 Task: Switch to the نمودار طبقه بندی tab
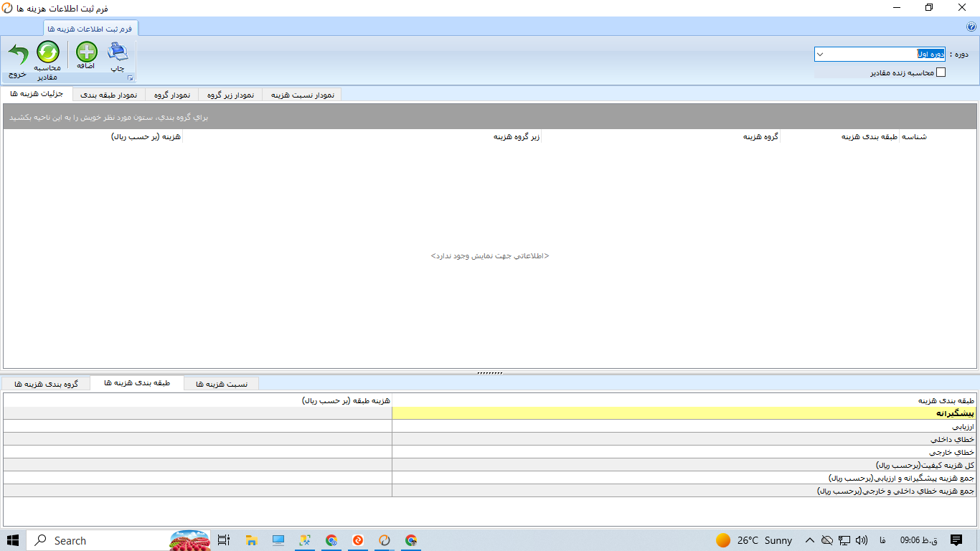(x=109, y=95)
